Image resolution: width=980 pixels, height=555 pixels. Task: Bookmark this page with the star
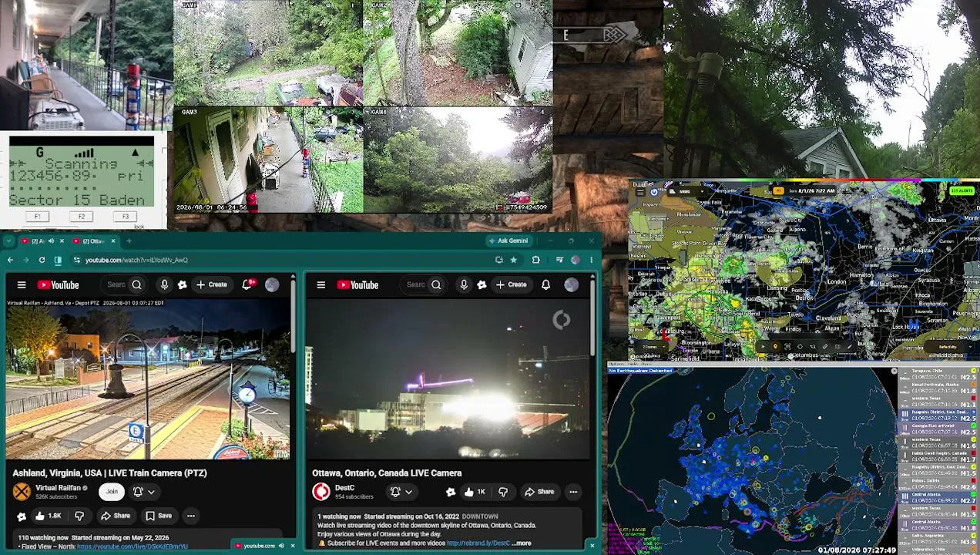(x=513, y=261)
